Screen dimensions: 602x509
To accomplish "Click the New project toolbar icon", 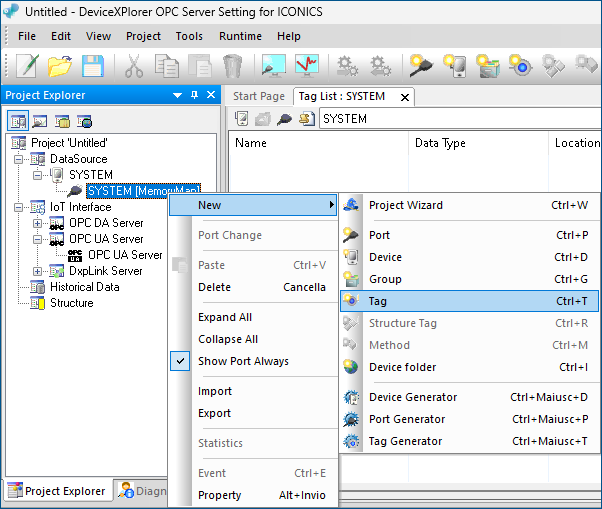I will (x=27, y=66).
